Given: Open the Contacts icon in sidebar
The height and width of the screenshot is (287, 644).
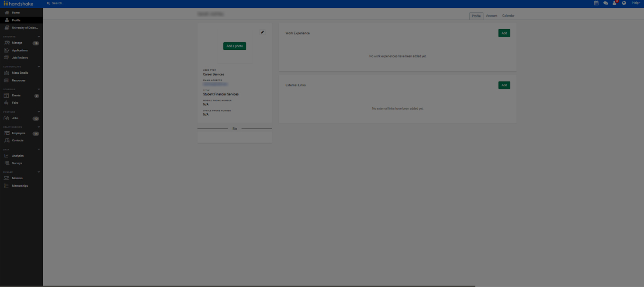Looking at the screenshot, I should click(x=7, y=140).
